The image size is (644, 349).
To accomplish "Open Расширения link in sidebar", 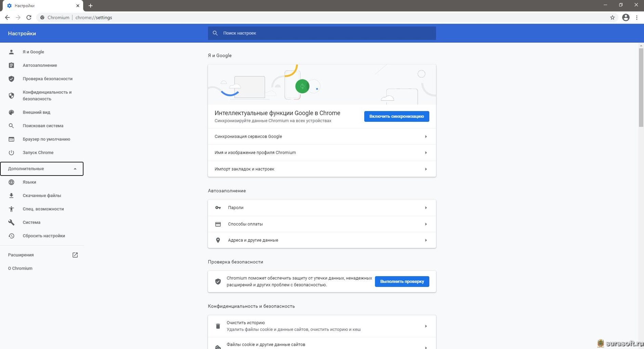I will 21,255.
